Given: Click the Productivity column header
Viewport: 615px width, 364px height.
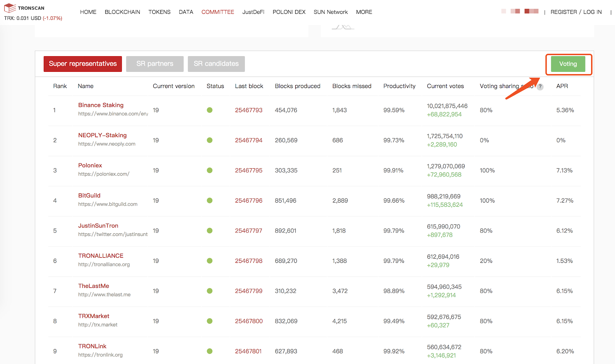Looking at the screenshot, I should tap(399, 86).
